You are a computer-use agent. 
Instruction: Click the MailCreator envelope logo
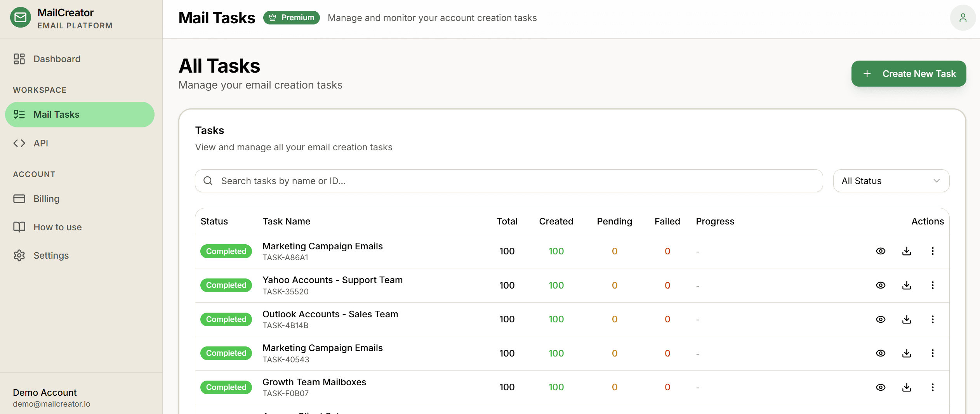point(21,18)
